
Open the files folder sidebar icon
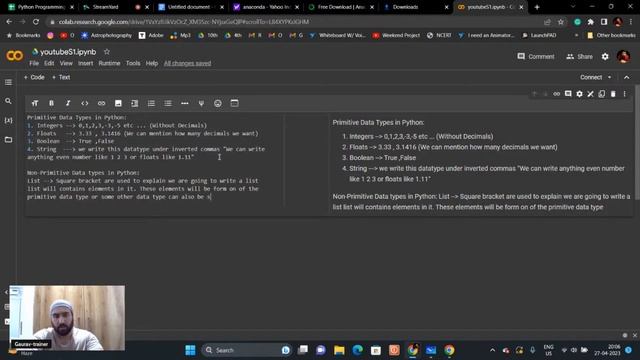pos(8,140)
